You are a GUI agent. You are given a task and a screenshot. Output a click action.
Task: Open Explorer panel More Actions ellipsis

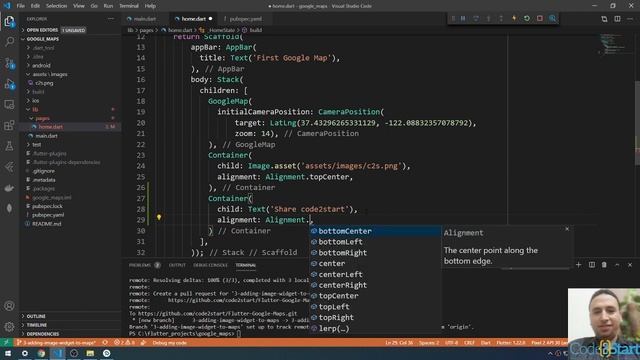(111, 19)
